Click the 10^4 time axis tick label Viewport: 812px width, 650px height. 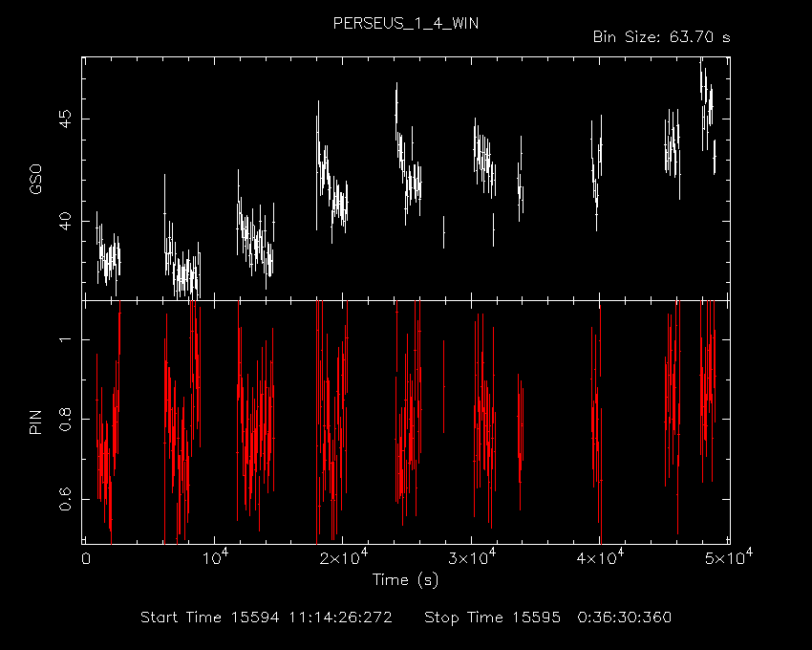click(215, 556)
